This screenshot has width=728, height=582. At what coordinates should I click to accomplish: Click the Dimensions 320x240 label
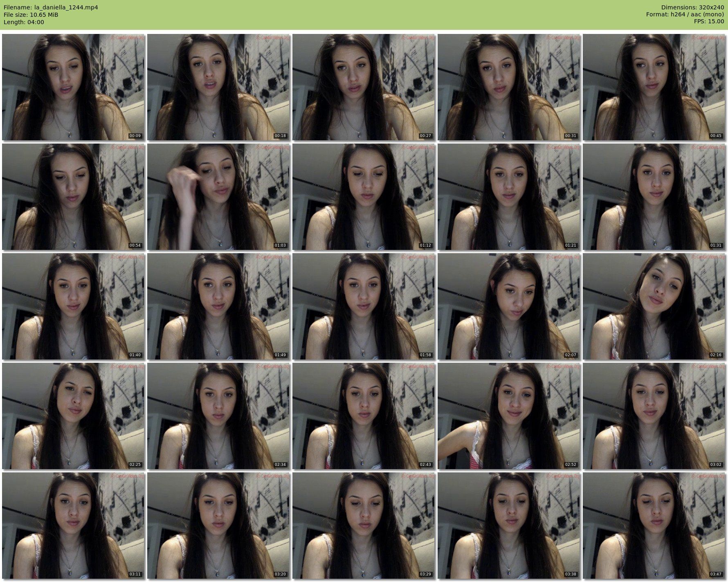point(692,7)
